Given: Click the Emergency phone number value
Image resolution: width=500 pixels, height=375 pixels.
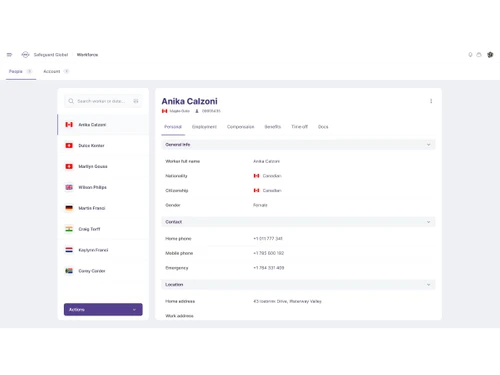Looking at the screenshot, I should pyautogui.click(x=269, y=268).
